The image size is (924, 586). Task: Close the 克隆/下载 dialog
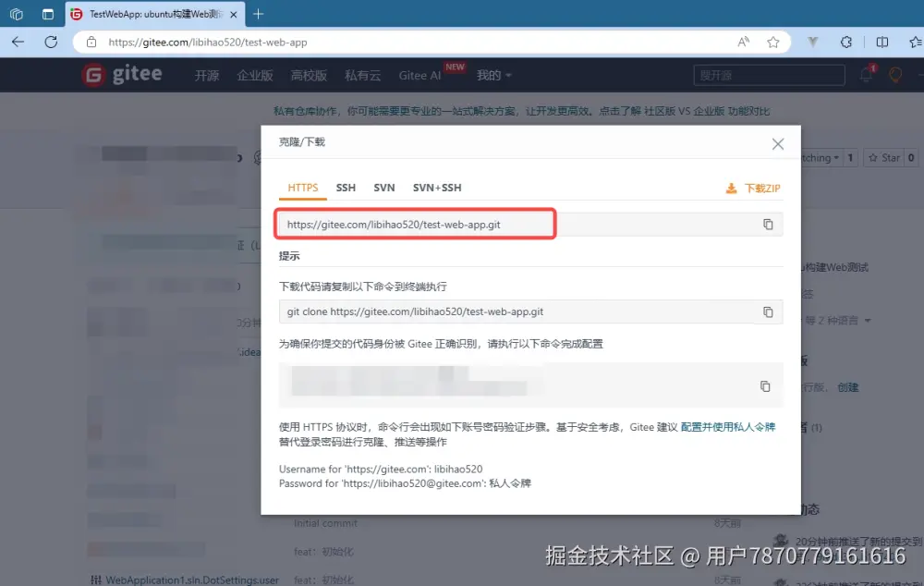778,144
